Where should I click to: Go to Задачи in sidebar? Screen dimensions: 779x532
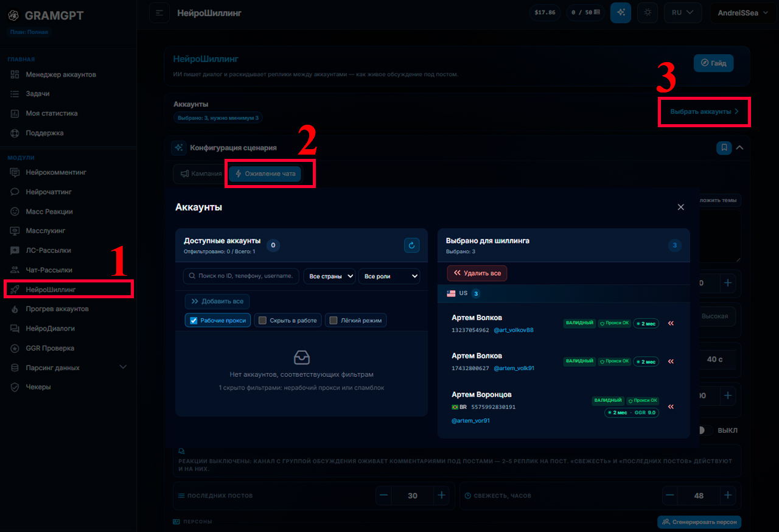[38, 94]
